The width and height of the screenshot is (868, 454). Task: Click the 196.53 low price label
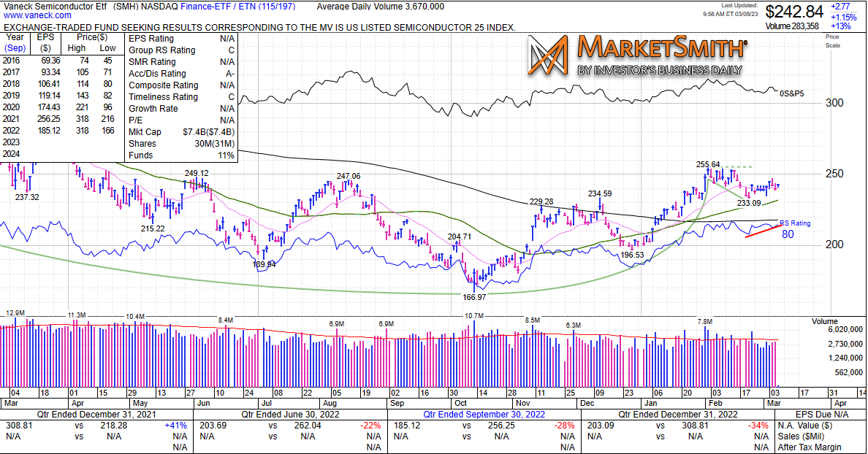click(x=631, y=255)
